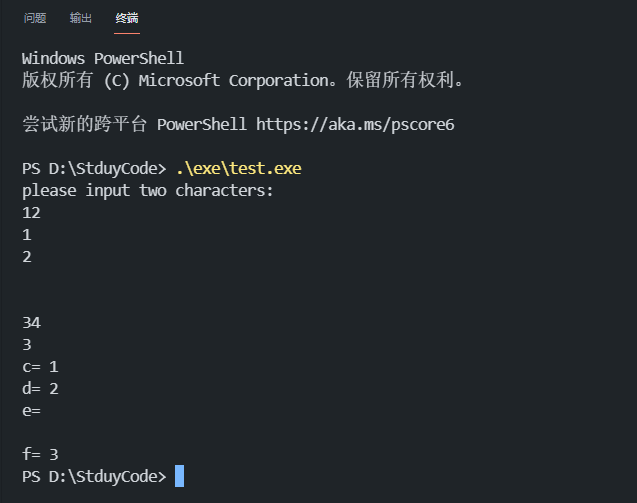Click the 'please input two characters:' line
Screen dimensions: 637x503
point(148,191)
